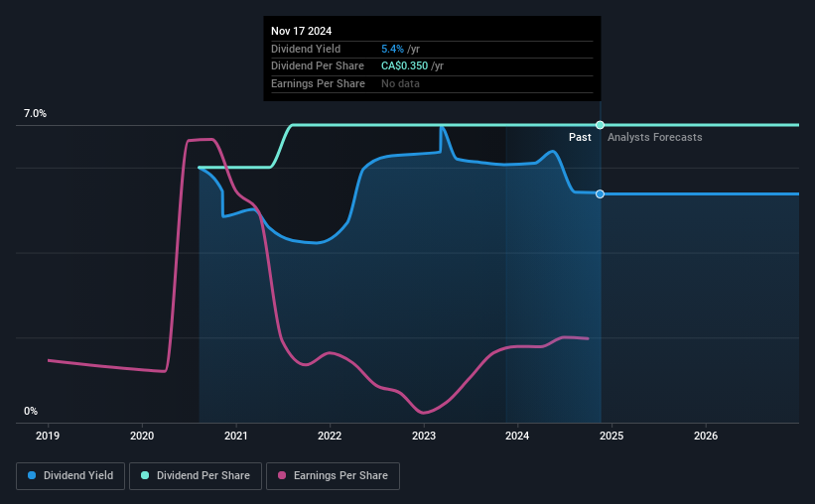Click the 0% y-axis label
815x504 pixels.
pyautogui.click(x=31, y=411)
